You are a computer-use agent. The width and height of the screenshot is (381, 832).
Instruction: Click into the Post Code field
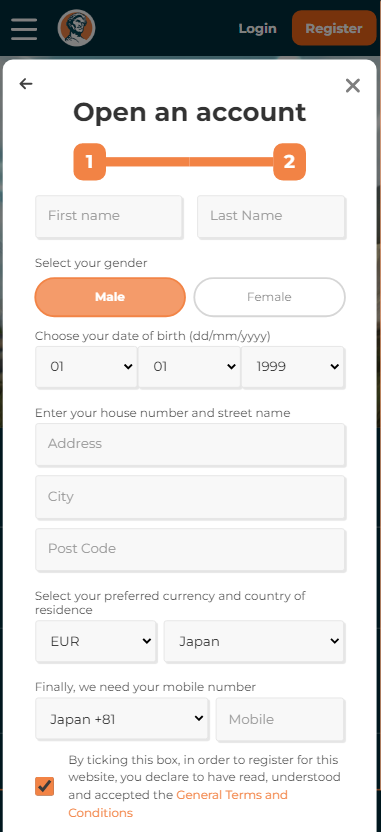(x=190, y=549)
